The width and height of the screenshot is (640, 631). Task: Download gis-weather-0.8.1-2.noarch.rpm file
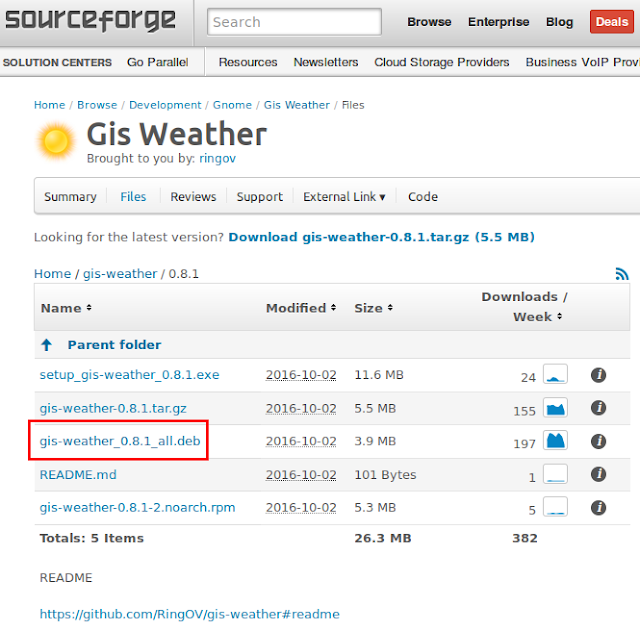tap(137, 508)
